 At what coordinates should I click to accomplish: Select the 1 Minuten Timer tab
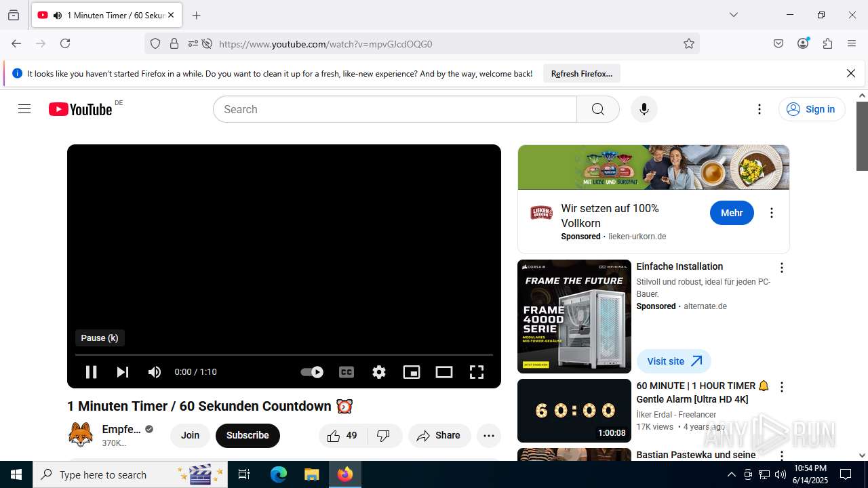tap(106, 15)
